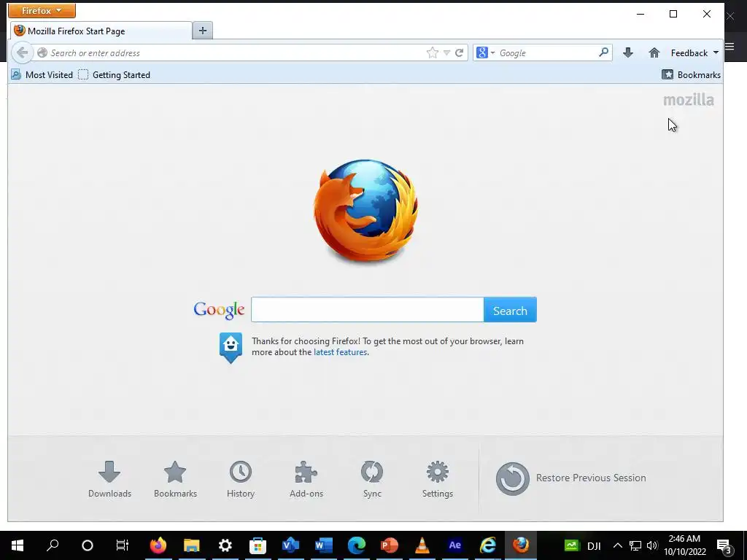
Task: Reload the current page
Action: pyautogui.click(x=460, y=52)
